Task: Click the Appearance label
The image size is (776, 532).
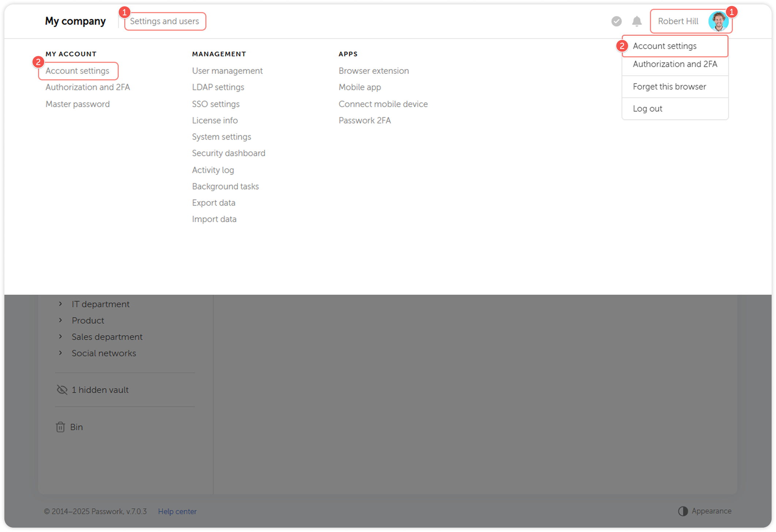Action: [711, 511]
